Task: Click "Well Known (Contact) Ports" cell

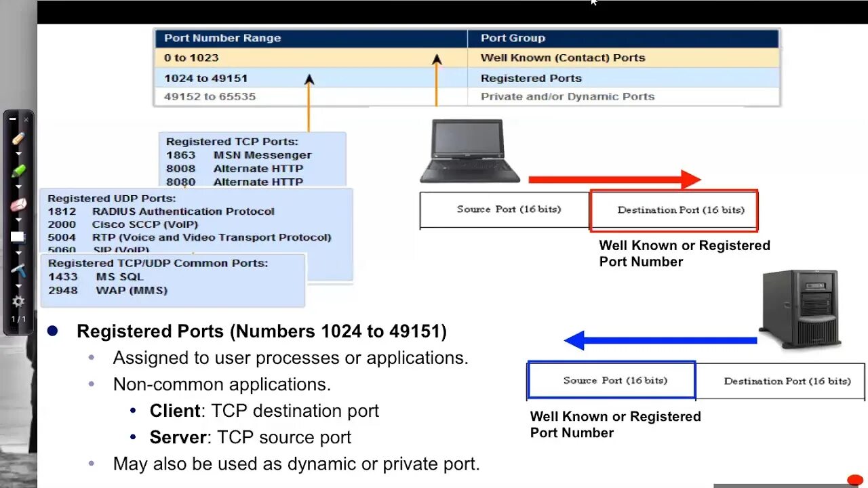Action: pos(623,58)
